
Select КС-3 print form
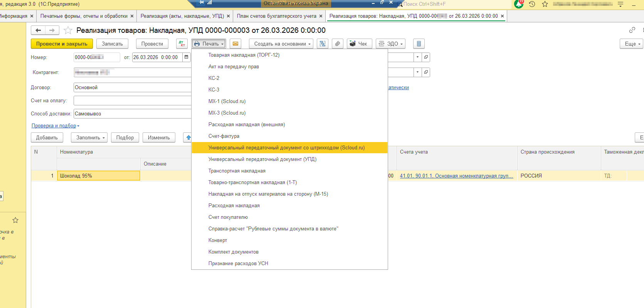289,90
